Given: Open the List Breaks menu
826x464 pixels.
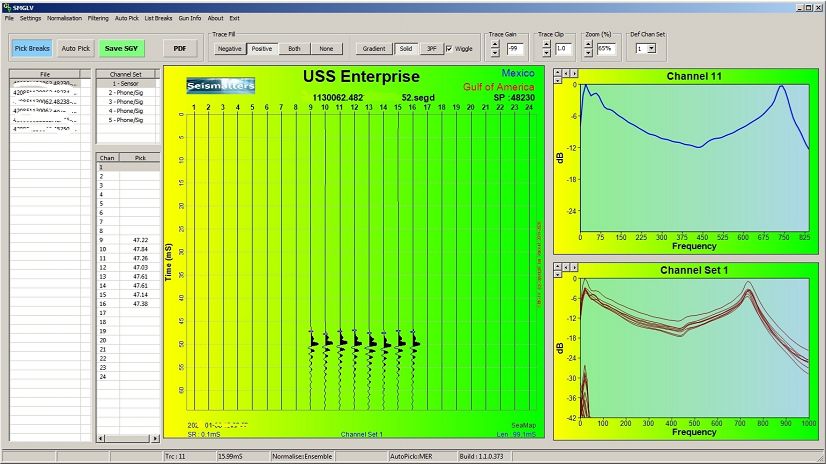Looking at the screenshot, I should [158, 18].
